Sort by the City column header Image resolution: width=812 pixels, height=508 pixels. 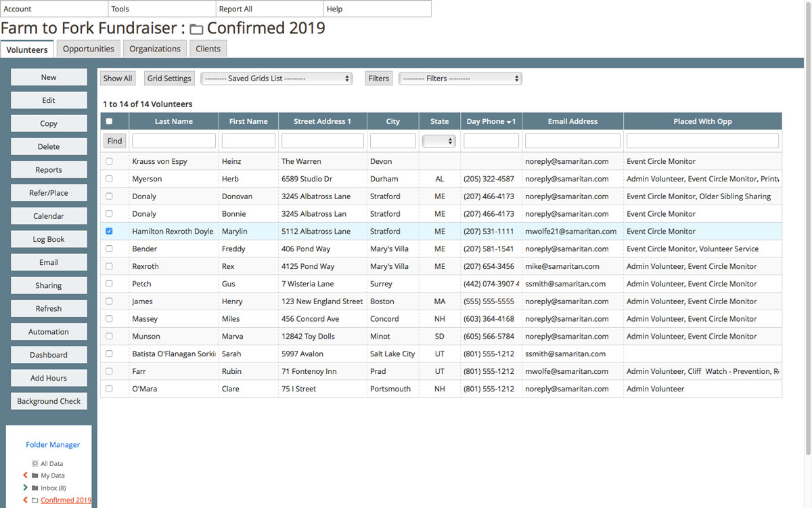[x=393, y=122]
